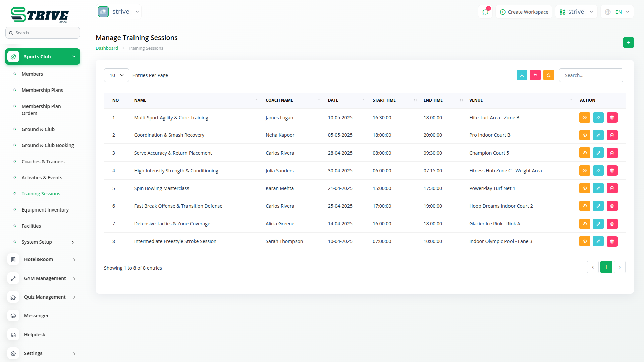The height and width of the screenshot is (362, 644).
Task: Open the chat messages icon in header
Action: (x=485, y=12)
